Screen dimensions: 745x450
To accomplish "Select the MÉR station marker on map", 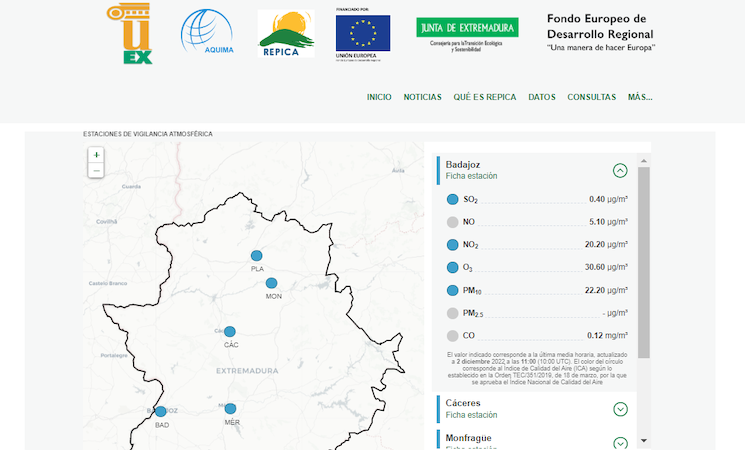I will (x=231, y=408).
